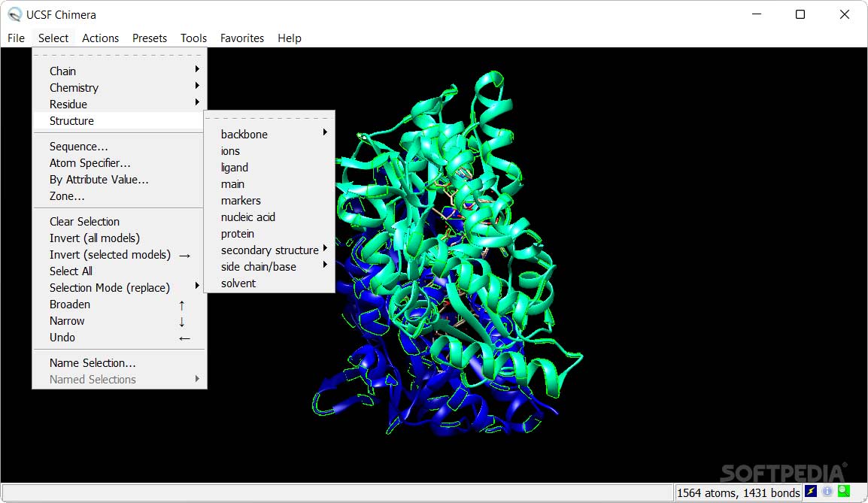
Task: Expand the backbone submenu
Action: click(269, 134)
